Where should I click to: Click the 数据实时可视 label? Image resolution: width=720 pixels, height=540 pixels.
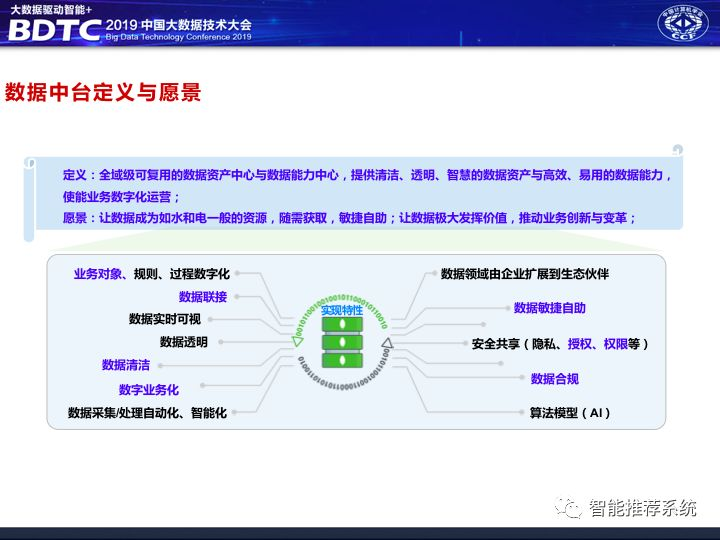(165, 319)
